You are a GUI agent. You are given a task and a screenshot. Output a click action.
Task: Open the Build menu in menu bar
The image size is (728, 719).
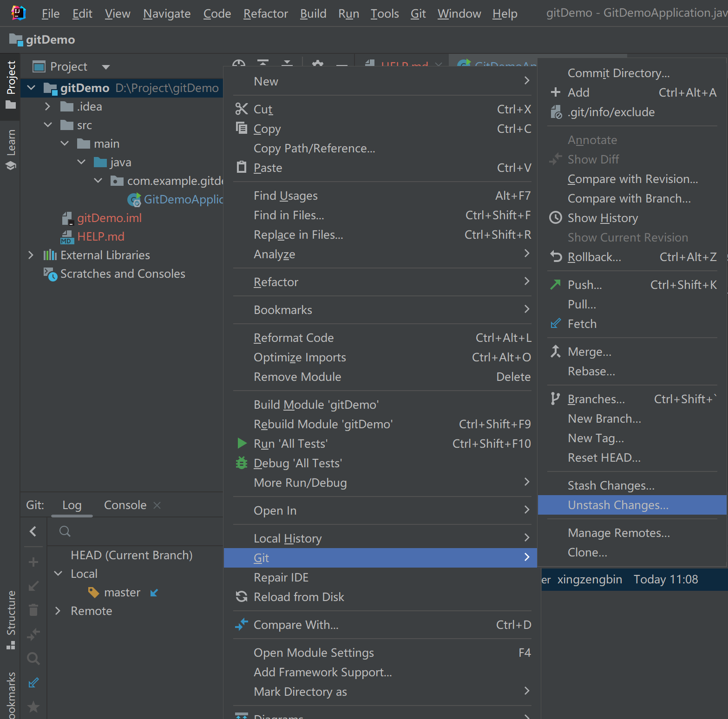313,13
